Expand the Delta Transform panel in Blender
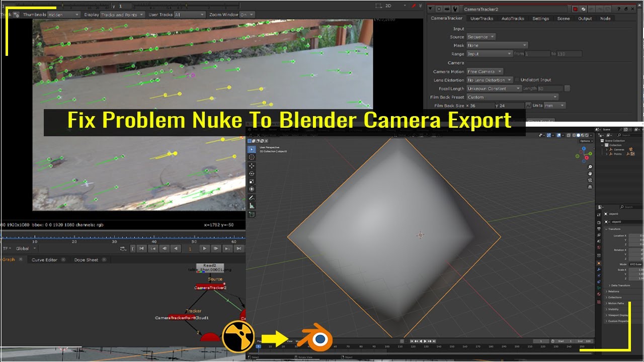 619,285
